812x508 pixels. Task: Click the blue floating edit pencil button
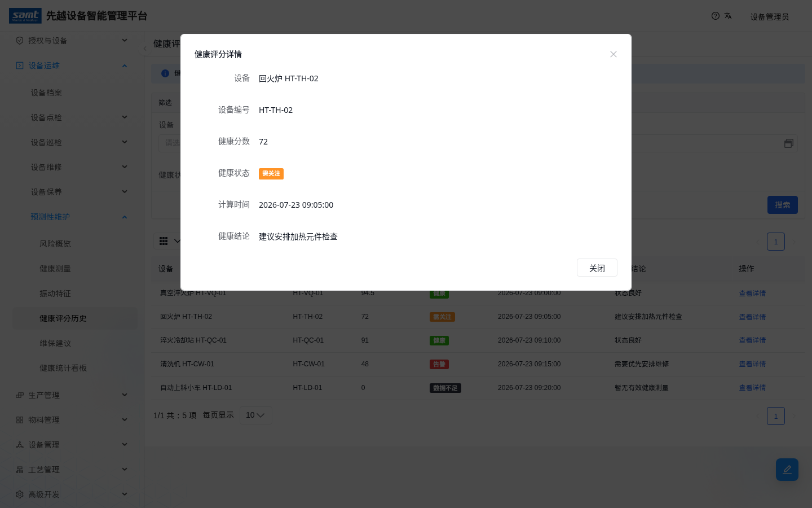coord(787,470)
